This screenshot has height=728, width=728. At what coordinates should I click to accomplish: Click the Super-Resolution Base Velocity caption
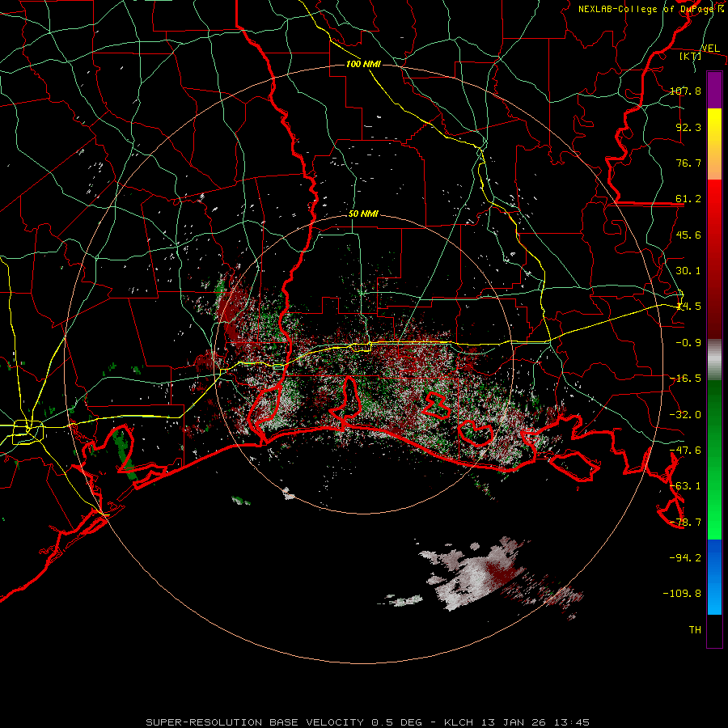tap(368, 722)
